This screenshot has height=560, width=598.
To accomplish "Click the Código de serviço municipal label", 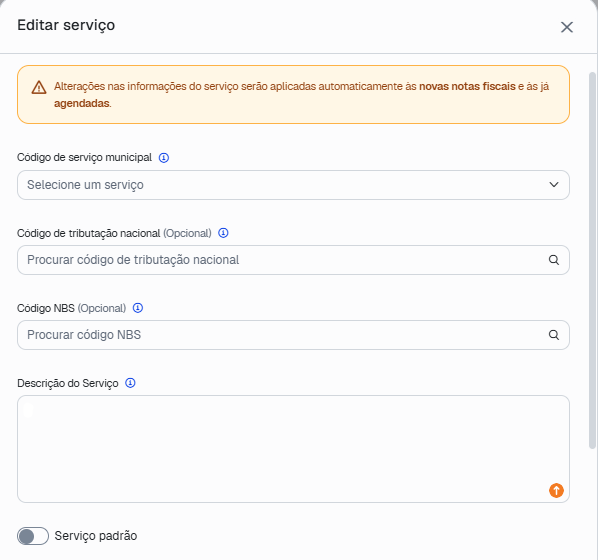I will click(84, 158).
